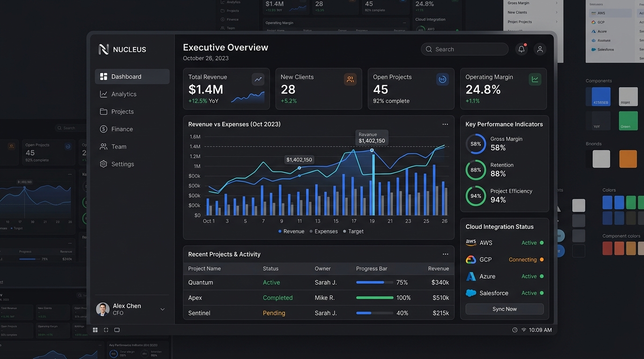This screenshot has width=644, height=359.
Task: Click the Total Revenue trend line icon
Action: pyautogui.click(x=258, y=79)
